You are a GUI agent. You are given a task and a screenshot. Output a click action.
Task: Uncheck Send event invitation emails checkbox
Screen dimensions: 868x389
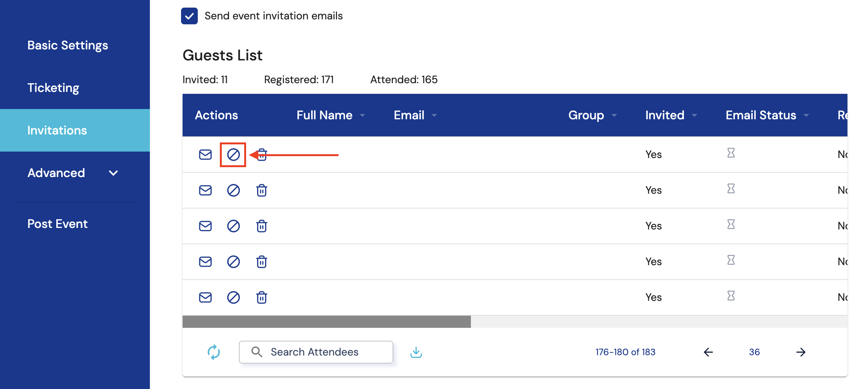(189, 16)
